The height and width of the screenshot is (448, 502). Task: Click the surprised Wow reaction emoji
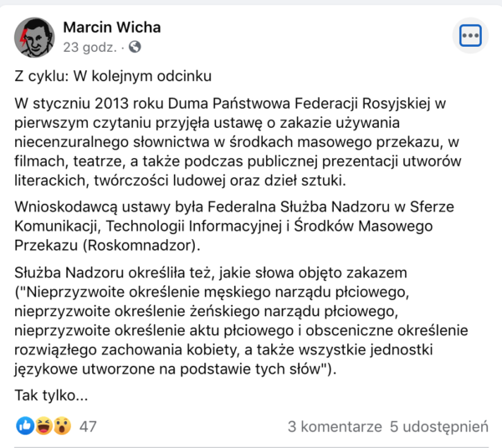click(60, 426)
